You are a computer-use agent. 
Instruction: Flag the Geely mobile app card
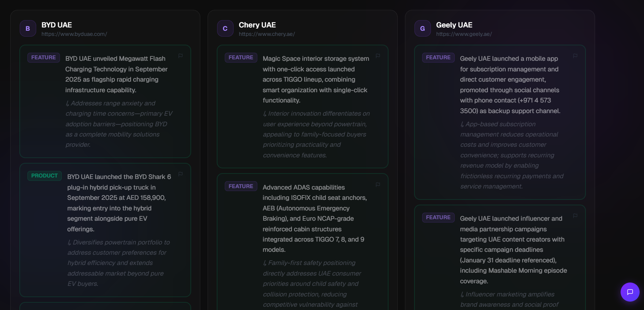coord(575,56)
